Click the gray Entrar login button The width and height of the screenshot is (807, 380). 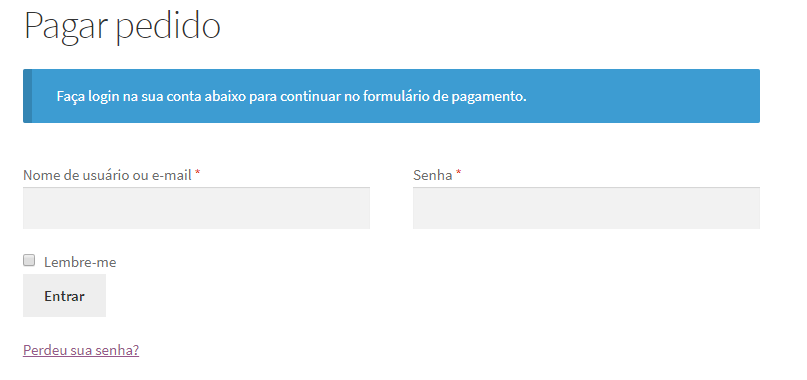(64, 296)
